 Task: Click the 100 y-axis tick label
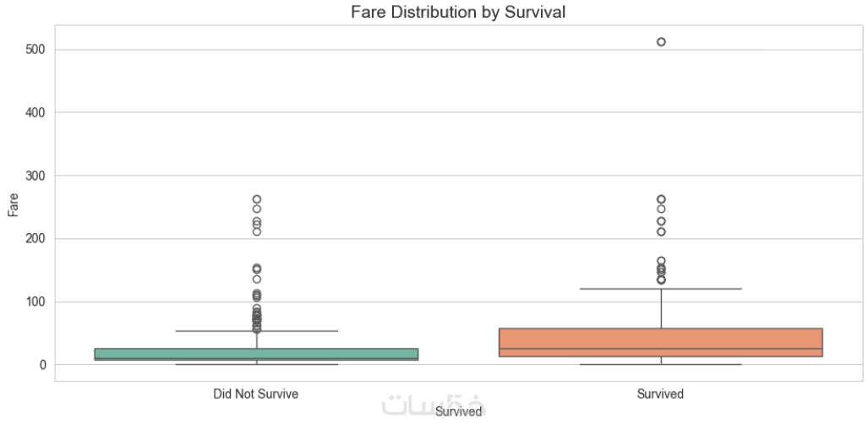pos(35,302)
